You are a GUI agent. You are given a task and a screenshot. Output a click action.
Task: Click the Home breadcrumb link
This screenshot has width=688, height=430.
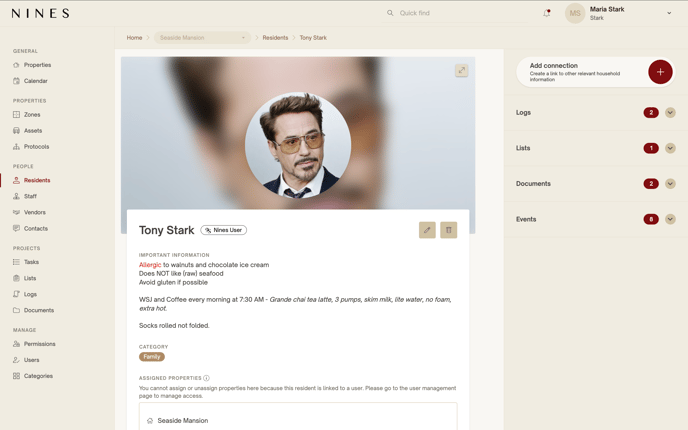[134, 38]
